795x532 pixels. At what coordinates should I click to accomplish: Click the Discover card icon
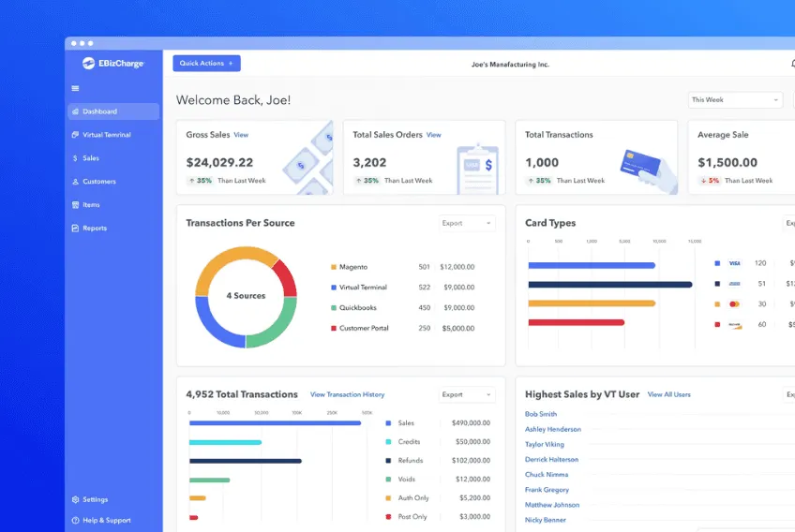(735, 325)
